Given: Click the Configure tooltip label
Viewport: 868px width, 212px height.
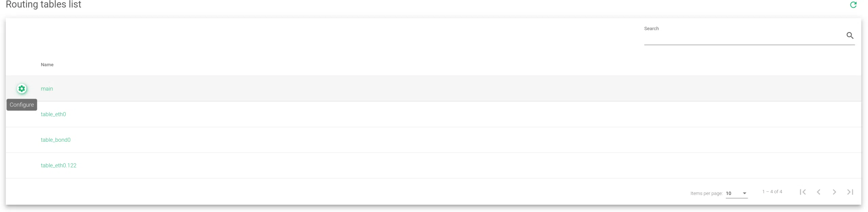Looking at the screenshot, I should pyautogui.click(x=22, y=105).
